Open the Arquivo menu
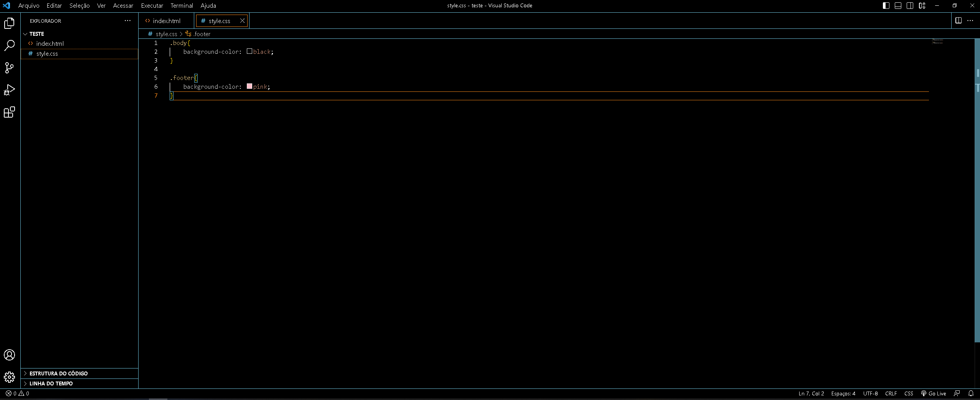980x400 pixels. pyautogui.click(x=29, y=5)
